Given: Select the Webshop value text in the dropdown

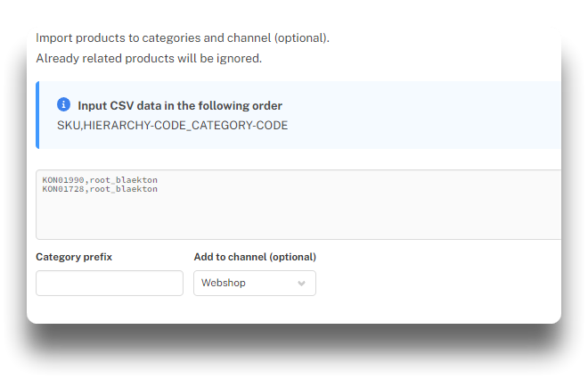Looking at the screenshot, I should pyautogui.click(x=224, y=283).
